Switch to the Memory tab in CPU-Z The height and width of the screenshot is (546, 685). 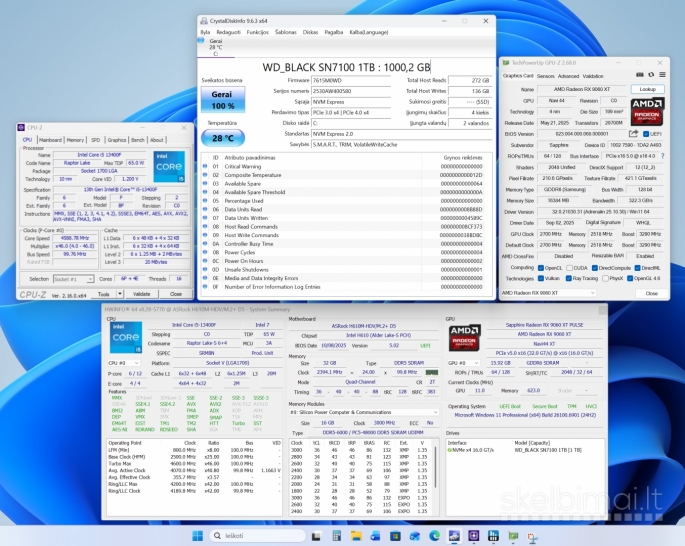click(75, 140)
